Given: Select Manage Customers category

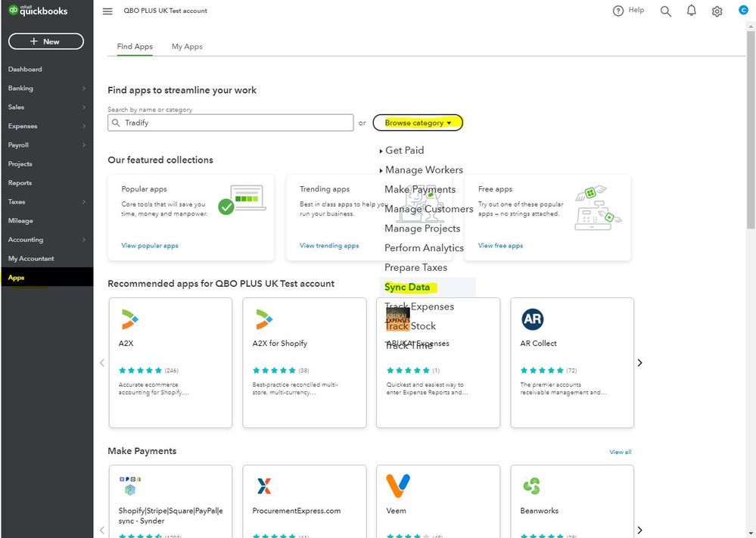Looking at the screenshot, I should pyautogui.click(x=428, y=209).
